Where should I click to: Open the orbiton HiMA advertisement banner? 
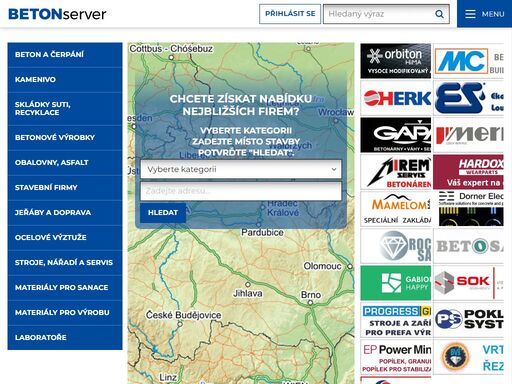[x=396, y=61]
